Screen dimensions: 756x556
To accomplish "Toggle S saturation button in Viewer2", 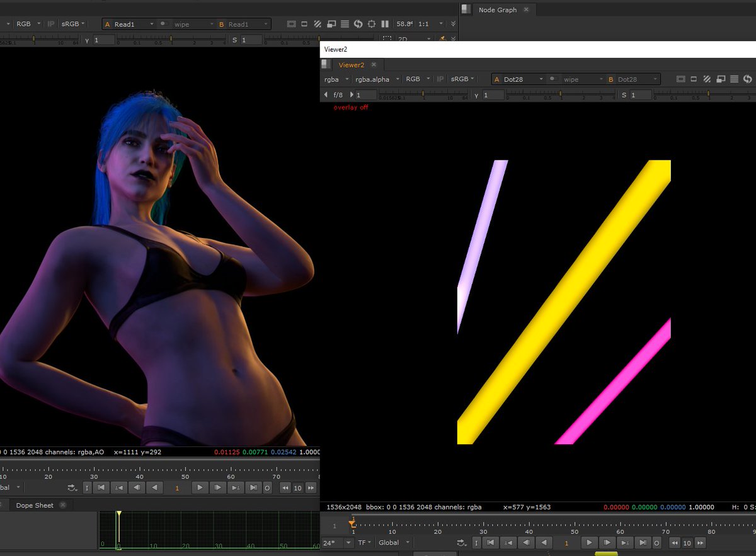I will pos(624,94).
